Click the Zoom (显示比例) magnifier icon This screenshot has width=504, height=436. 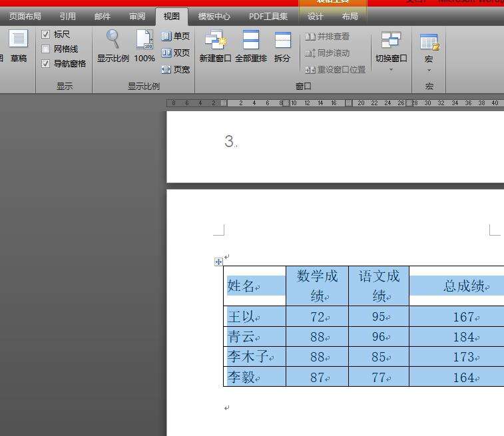pos(113,41)
